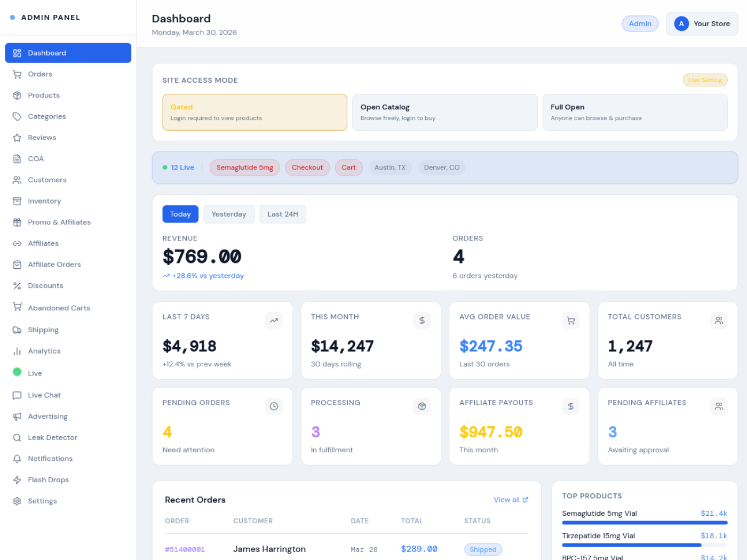Select the Full Open access mode
The image size is (747, 560).
(x=635, y=112)
